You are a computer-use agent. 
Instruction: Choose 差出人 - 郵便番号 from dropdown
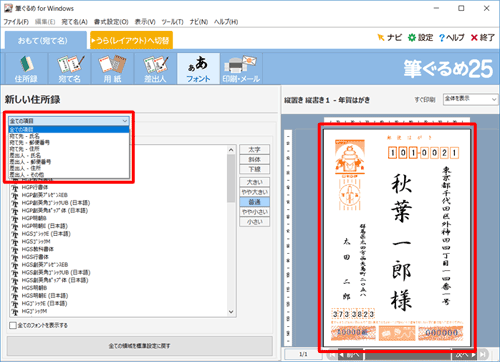[x=69, y=162]
